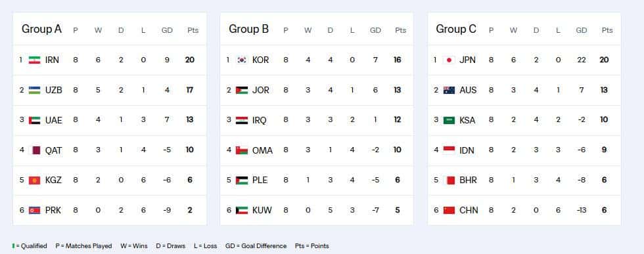The height and width of the screenshot is (254, 644).
Task: Click the GD column header in Group C
Action: click(x=581, y=30)
